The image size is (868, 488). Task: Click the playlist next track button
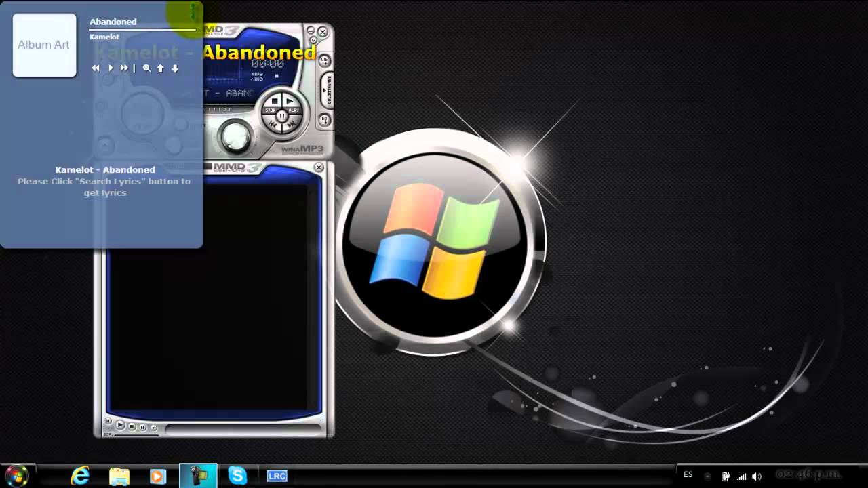pos(154,428)
